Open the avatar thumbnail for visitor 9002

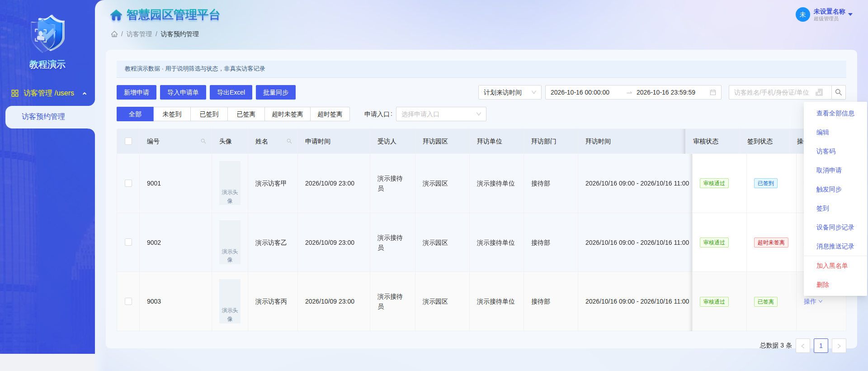click(x=230, y=243)
